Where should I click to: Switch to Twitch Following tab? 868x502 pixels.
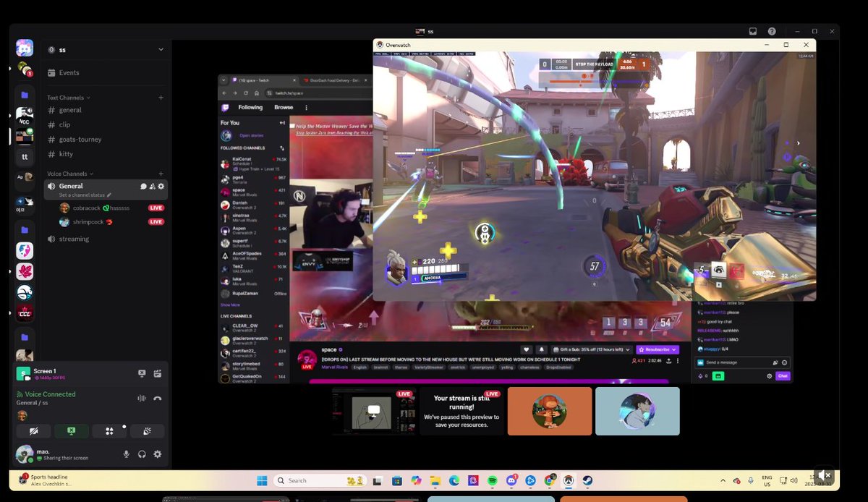click(251, 107)
